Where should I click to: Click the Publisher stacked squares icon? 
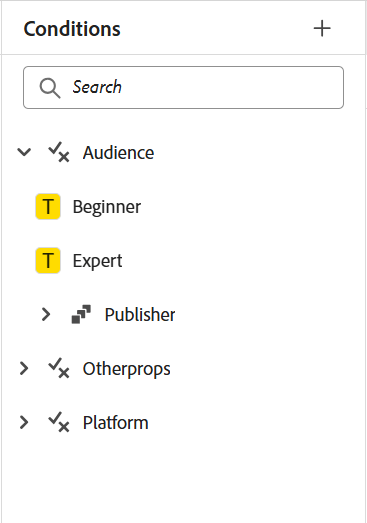coord(81,314)
